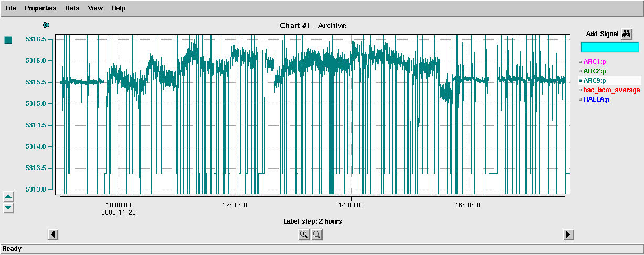Click the Chart #1— Archive title
Screen dimensions: 644x255
pos(313,26)
